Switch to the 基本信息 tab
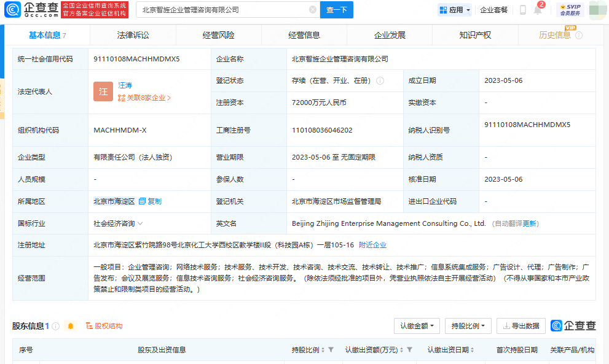Screen dimensions: 609x364 [x=47, y=36]
